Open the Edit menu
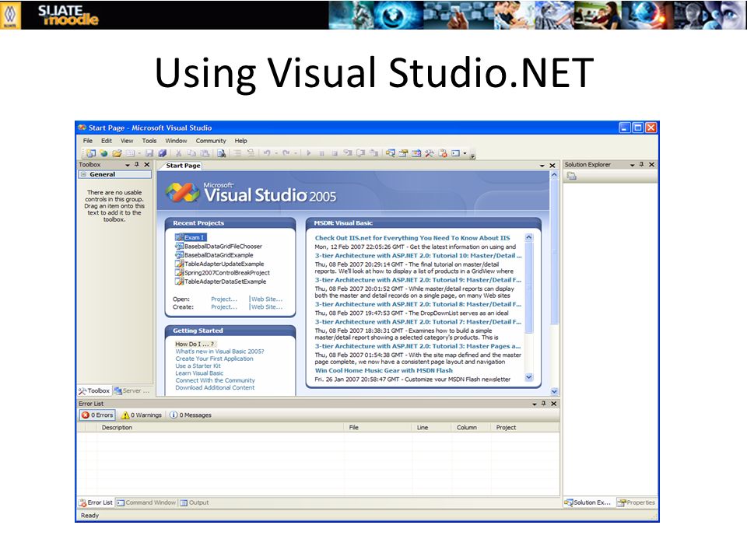747x560 pixels. (107, 141)
